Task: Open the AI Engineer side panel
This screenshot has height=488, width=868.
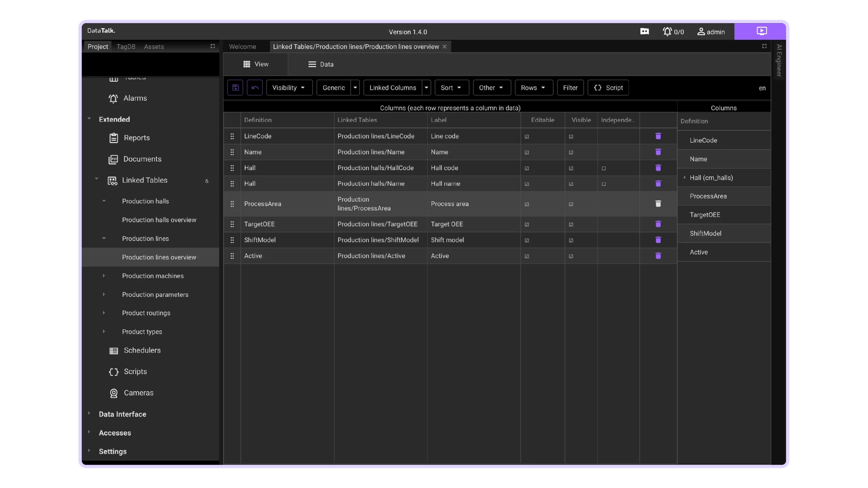Action: click(x=779, y=60)
